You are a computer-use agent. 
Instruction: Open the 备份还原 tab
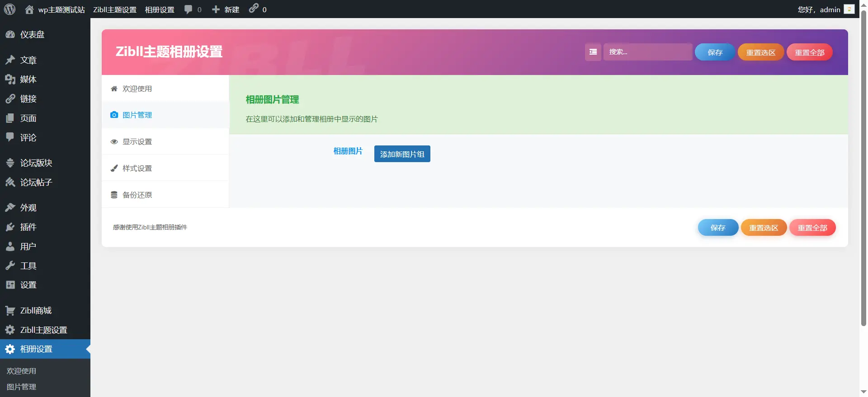click(137, 195)
